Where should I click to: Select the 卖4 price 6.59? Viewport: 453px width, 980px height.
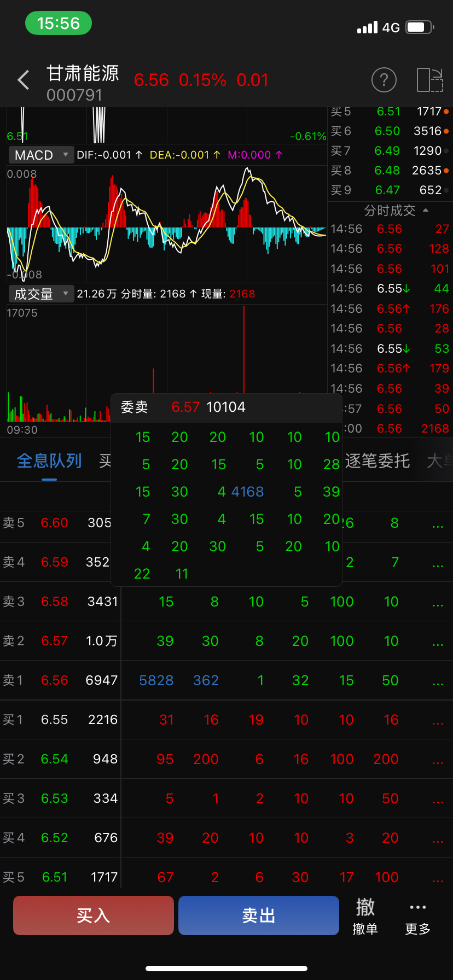(55, 562)
